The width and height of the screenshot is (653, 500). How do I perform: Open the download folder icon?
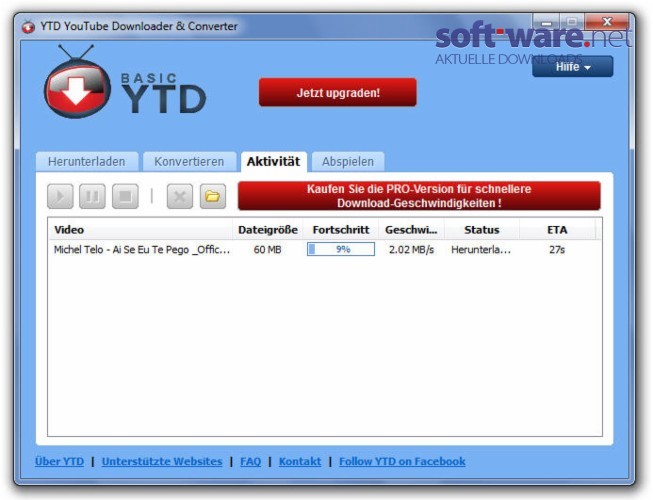[213, 196]
